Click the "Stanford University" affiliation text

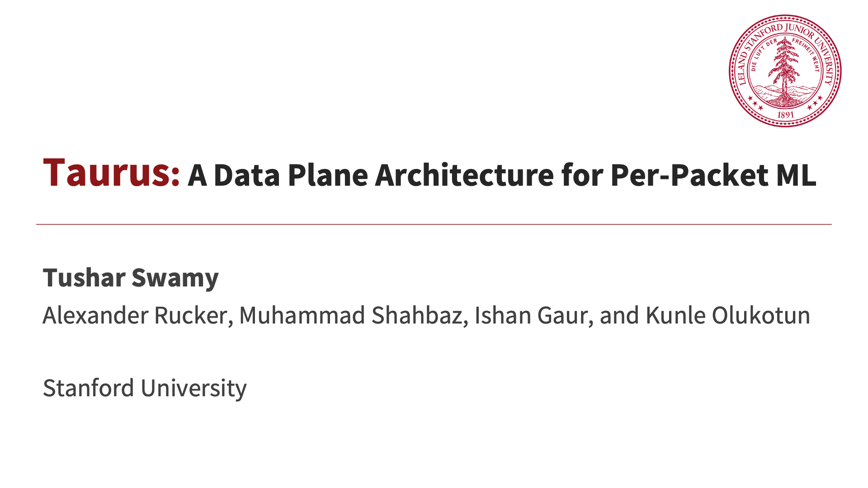(x=145, y=388)
